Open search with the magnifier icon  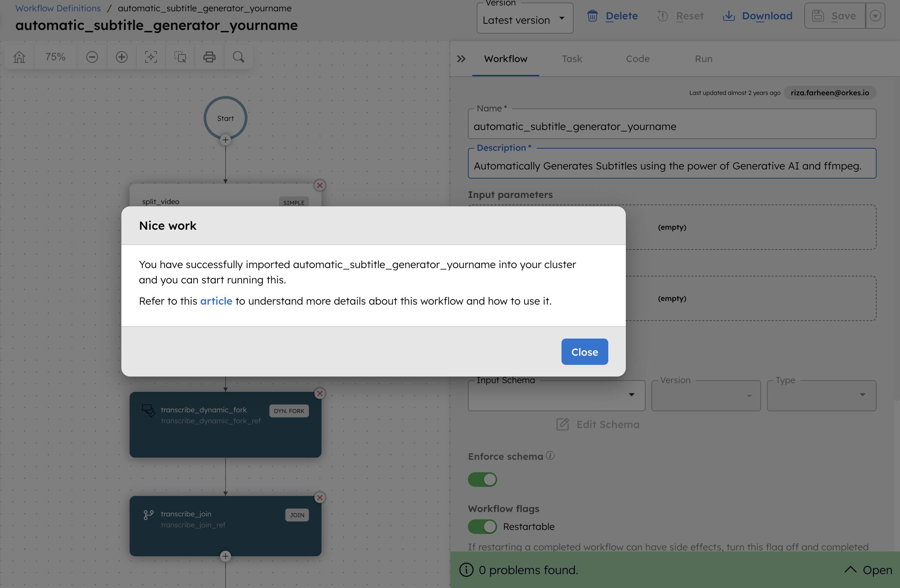238,57
